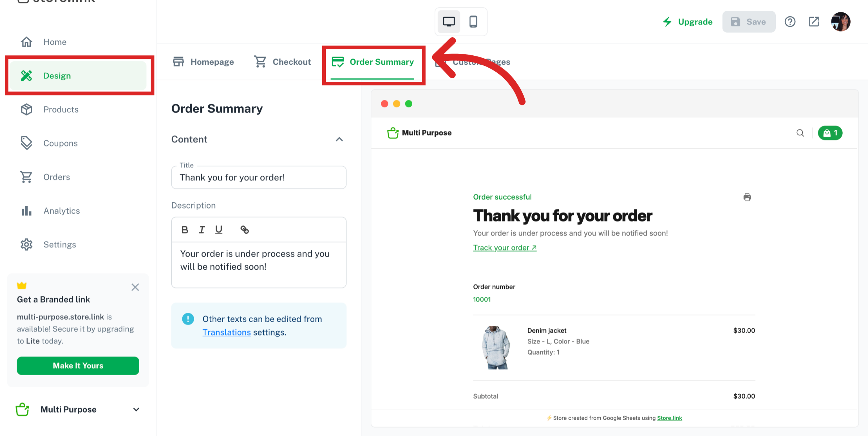Switch to desktop preview mode
The width and height of the screenshot is (868, 436).
pyautogui.click(x=449, y=22)
